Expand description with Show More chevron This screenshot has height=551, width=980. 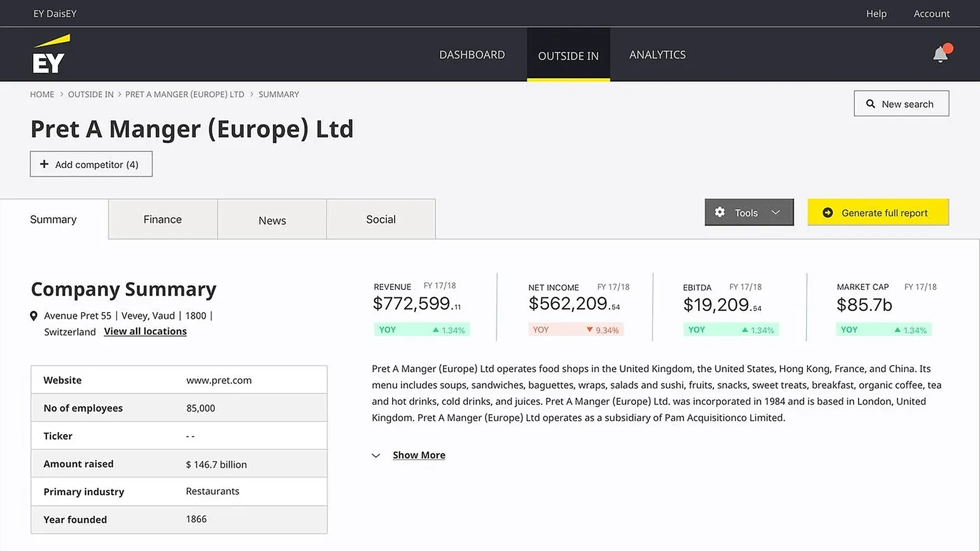(x=376, y=455)
